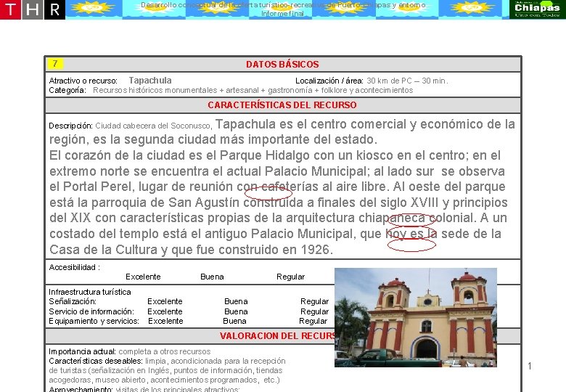Click the 'Accesibilidad :' label
Image resolution: width=566 pixels, height=392 pixels.
74,267
